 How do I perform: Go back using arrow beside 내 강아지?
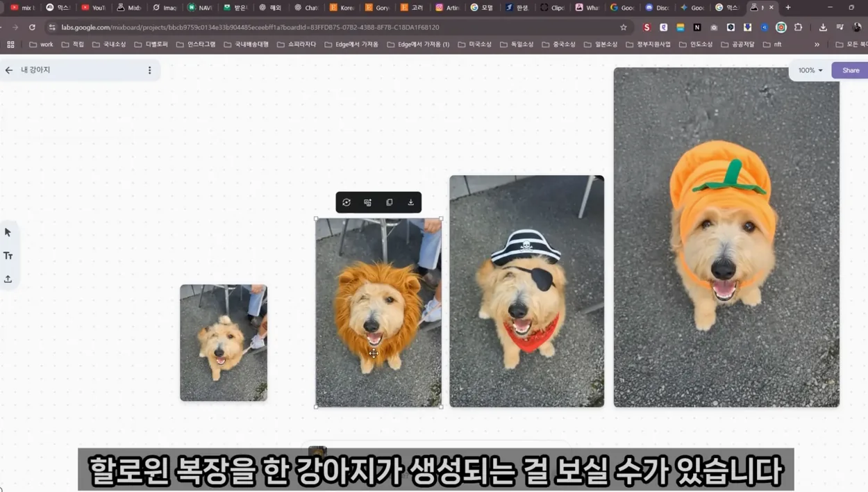[9, 70]
